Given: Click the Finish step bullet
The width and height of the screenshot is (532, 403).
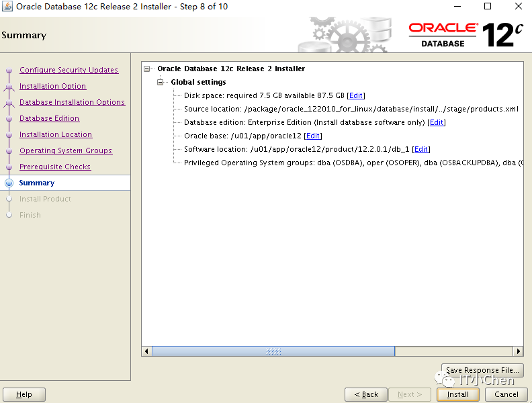Looking at the screenshot, I should [9, 215].
